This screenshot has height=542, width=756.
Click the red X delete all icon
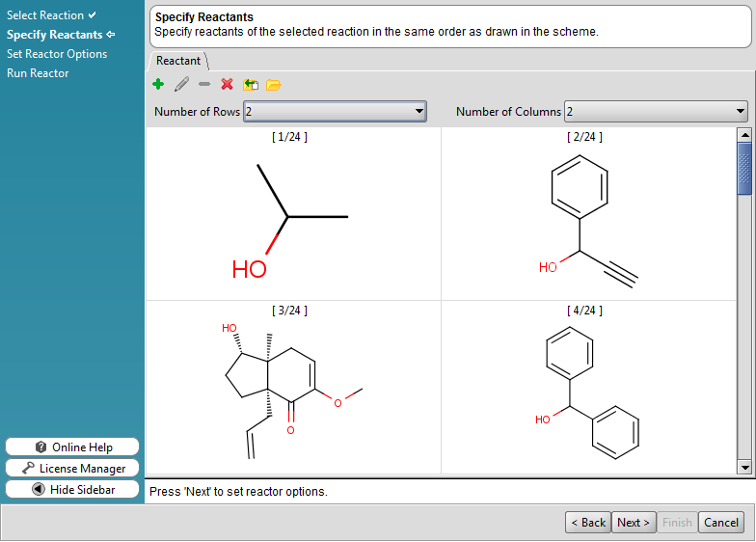(228, 85)
